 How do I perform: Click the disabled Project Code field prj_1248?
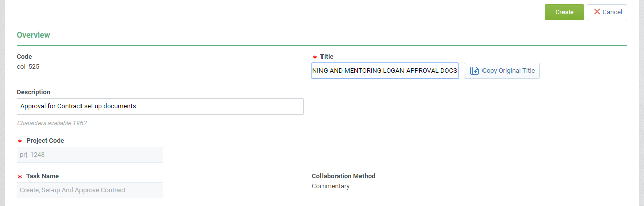pos(90,155)
